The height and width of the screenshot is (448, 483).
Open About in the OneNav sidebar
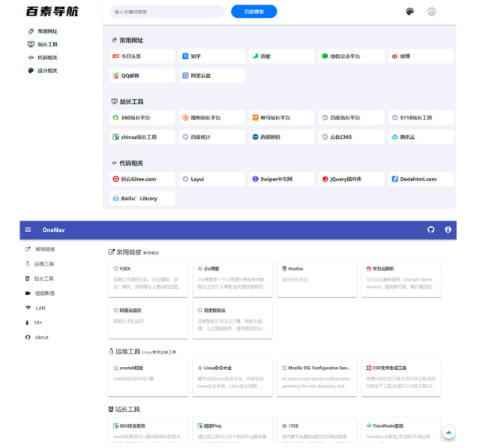[41, 337]
